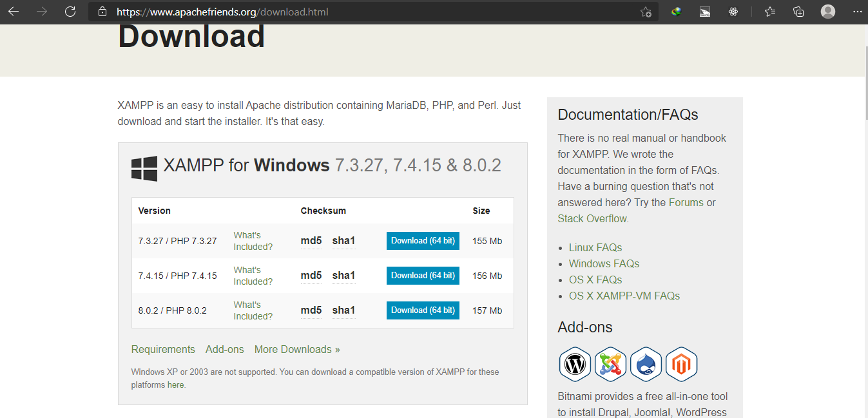This screenshot has height=418, width=868.
Task: Show md5 checksum for 8.0.2
Action: click(x=311, y=310)
